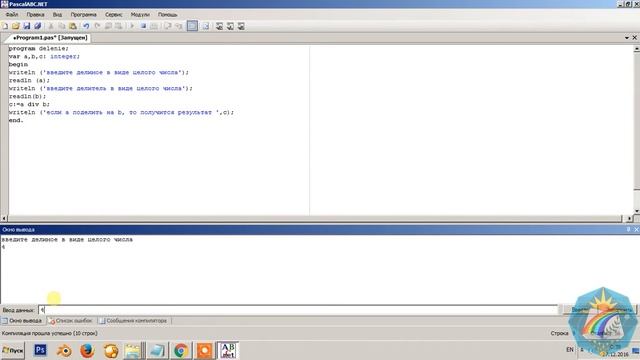Save the program with the floppy icon
Screen dimensions: 640x360
click(27, 26)
